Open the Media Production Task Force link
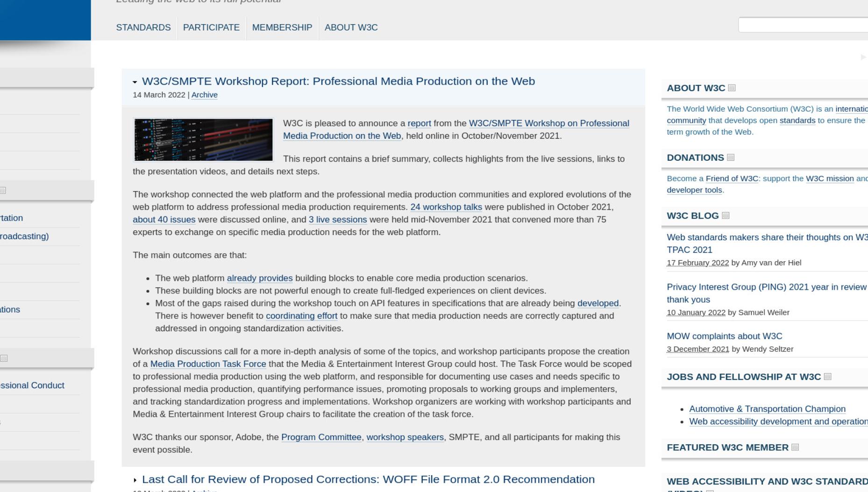 [208, 364]
